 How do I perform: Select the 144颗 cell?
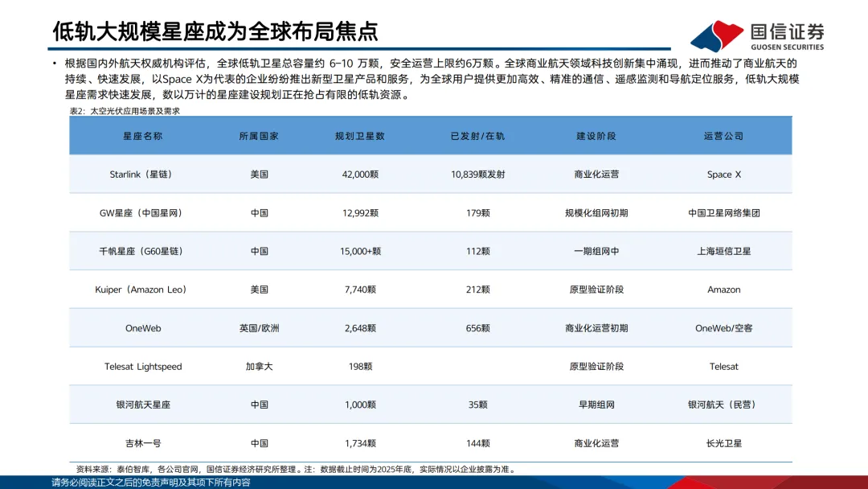[x=477, y=444]
